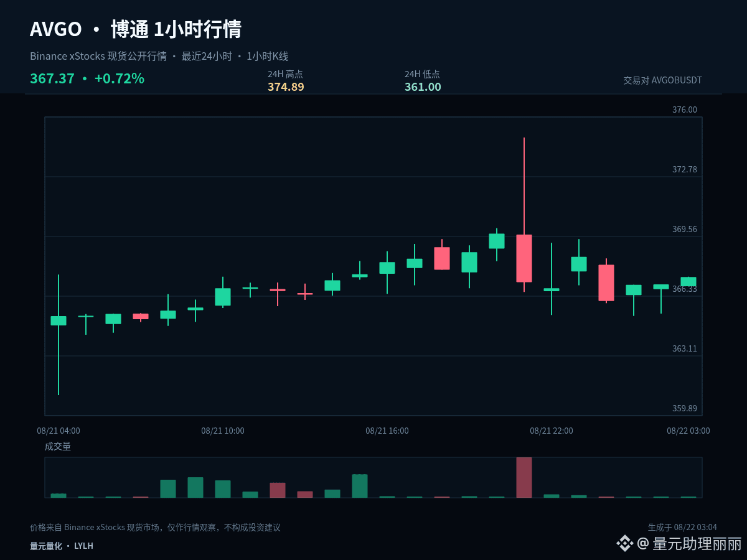Click the 交易对 AVGOBUSDT label
747x560 pixels.
(663, 80)
